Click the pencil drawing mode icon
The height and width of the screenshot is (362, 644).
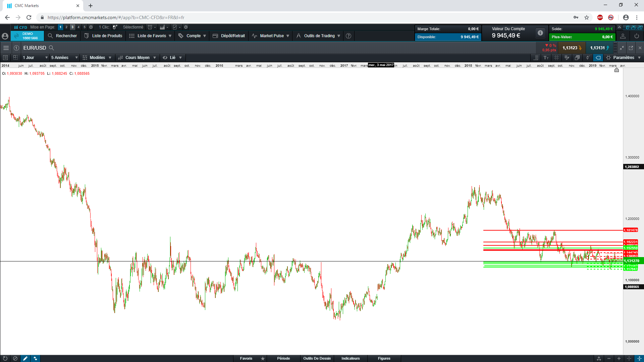pos(25,358)
